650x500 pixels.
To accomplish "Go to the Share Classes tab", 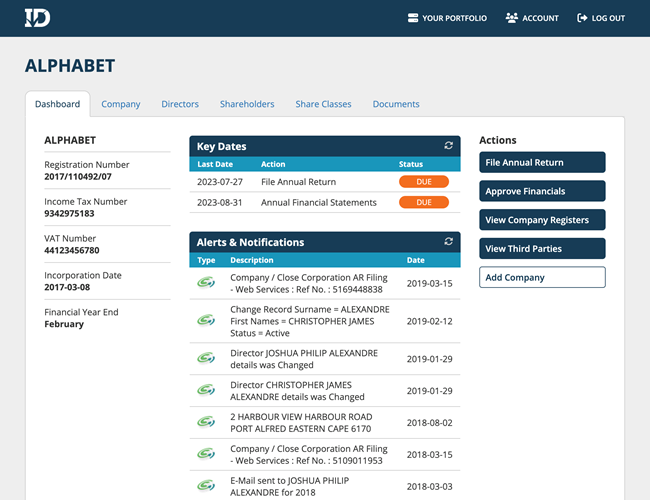I will (x=323, y=104).
